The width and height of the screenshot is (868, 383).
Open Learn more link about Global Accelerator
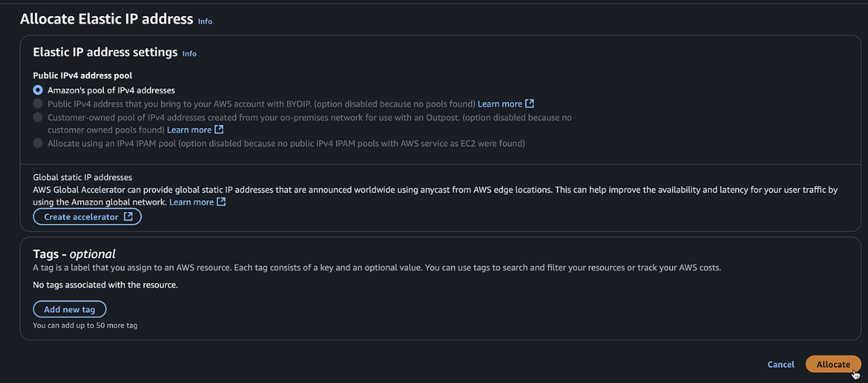[192, 202]
